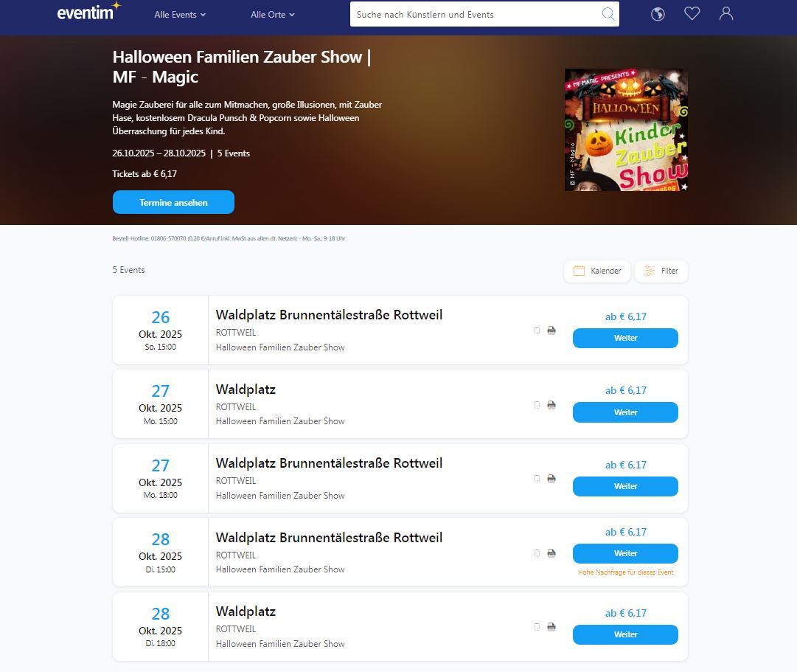Image resolution: width=797 pixels, height=672 pixels.
Task: Click Weiter for 26 Okt. 15:00 event
Action: 625,338
